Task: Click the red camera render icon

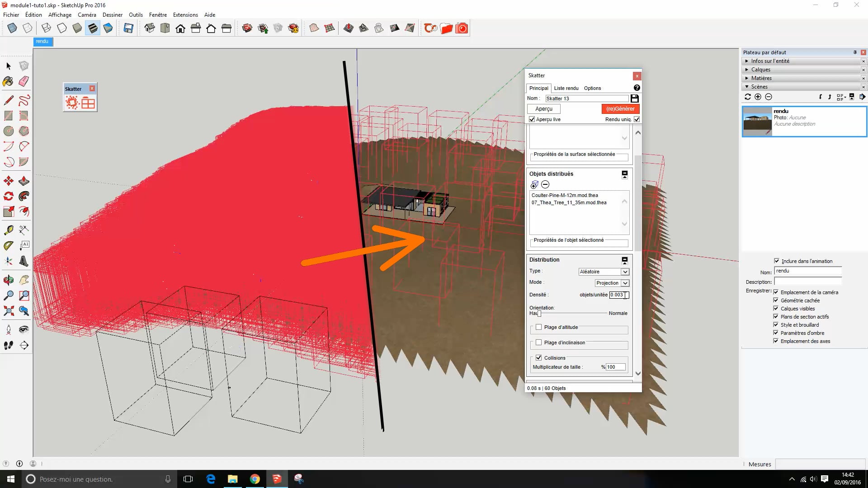Action: click(462, 28)
